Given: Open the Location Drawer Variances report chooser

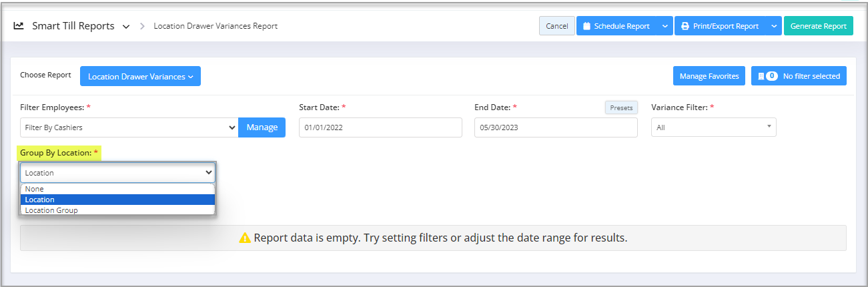Looking at the screenshot, I should [x=140, y=76].
